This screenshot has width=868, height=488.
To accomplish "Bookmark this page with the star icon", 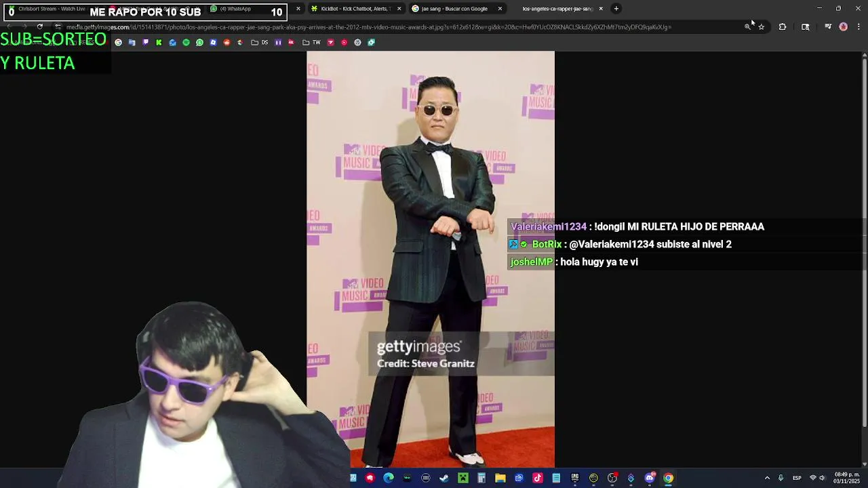I will [x=761, y=27].
